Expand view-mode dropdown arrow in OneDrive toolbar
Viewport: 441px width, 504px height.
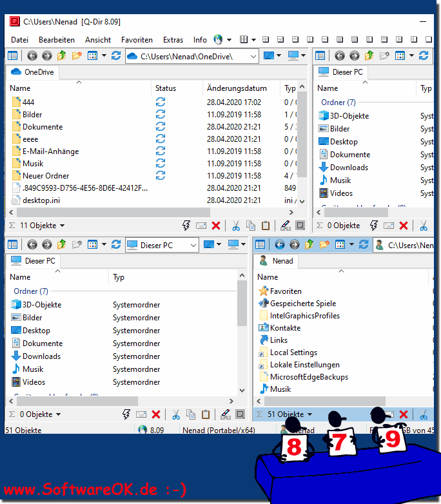point(104,55)
